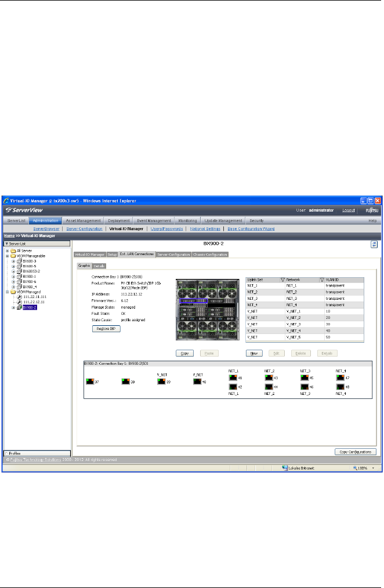Click the BX600-3 chassis icon in tree
Screen dimensions: 384x588
coord(20,261)
